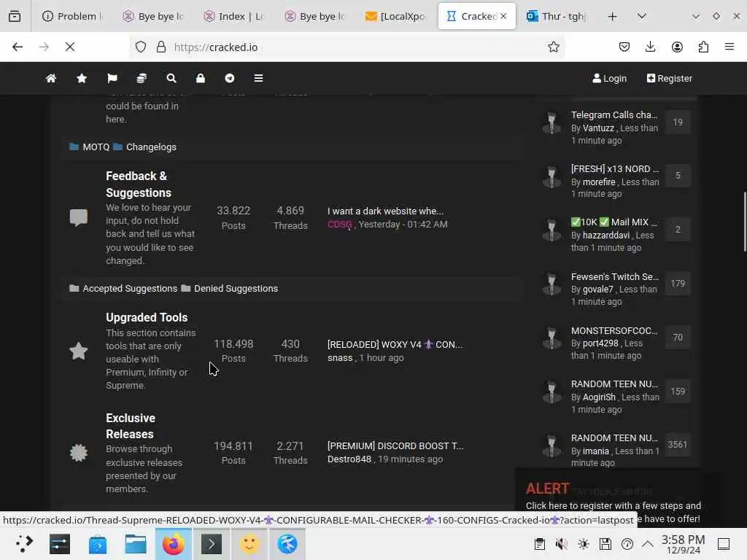Open the forum search magnifier icon
This screenshot has width=747, height=560.
(171, 78)
